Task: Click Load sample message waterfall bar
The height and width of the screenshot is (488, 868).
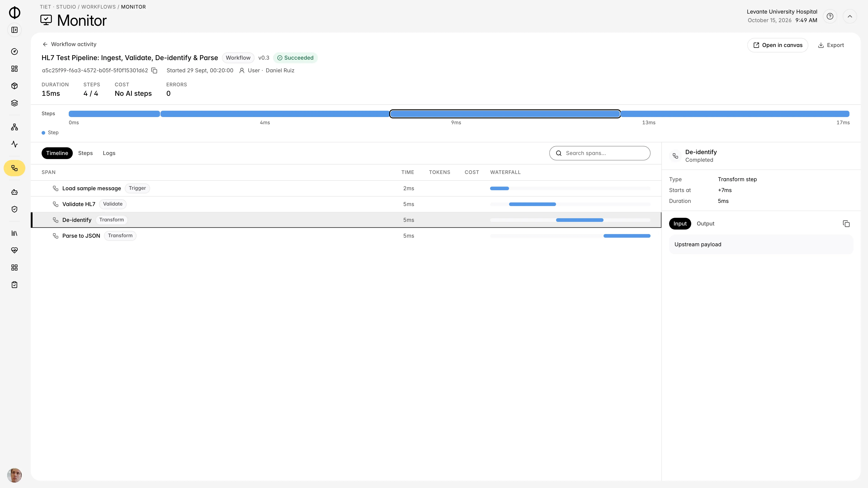Action: click(x=499, y=188)
